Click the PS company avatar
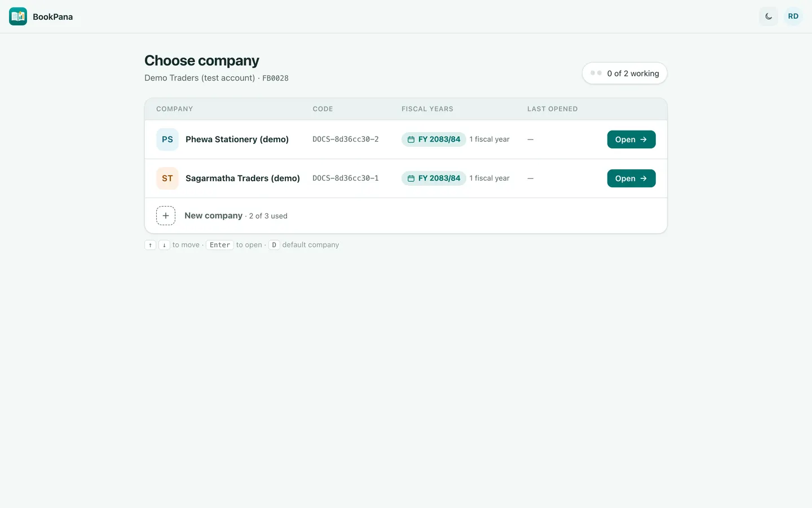812x508 pixels. click(x=167, y=139)
